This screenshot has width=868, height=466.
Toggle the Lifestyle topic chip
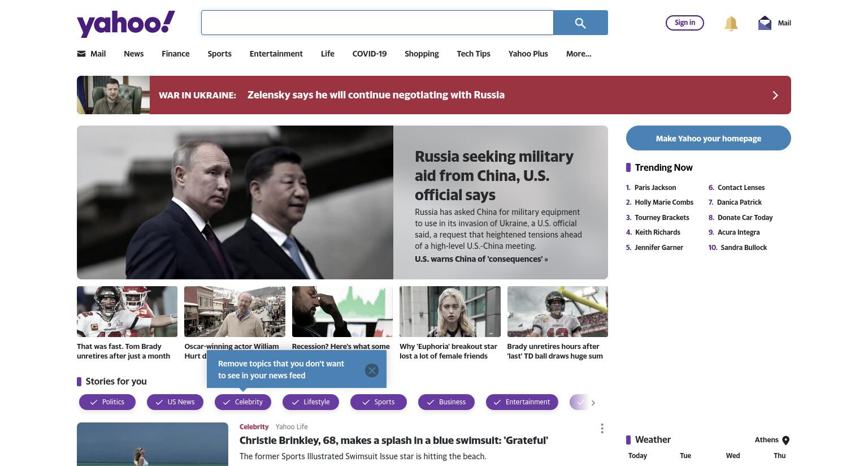point(311,402)
